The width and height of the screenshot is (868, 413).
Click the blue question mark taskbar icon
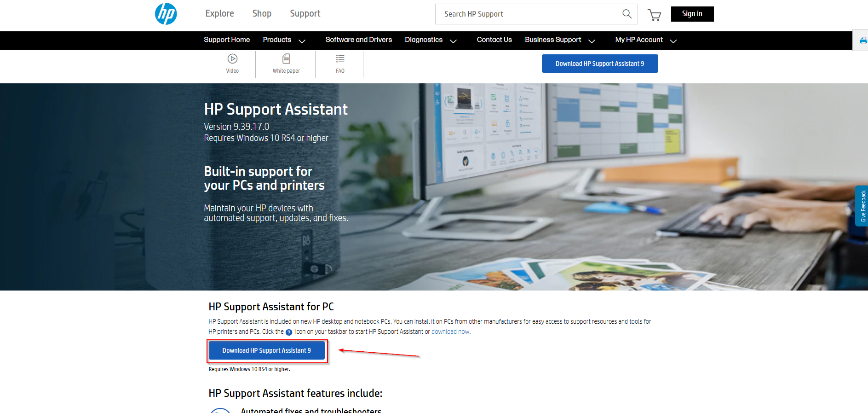tap(289, 332)
